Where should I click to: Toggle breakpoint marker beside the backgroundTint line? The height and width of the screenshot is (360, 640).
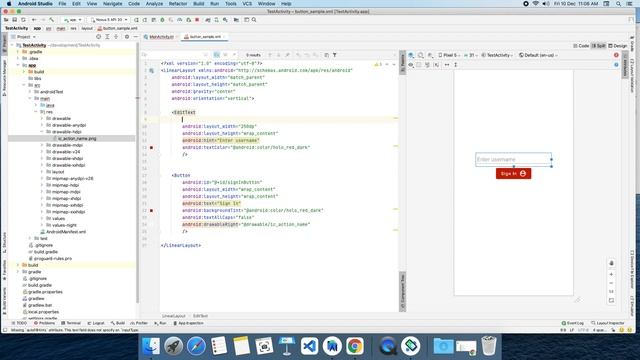point(151,211)
